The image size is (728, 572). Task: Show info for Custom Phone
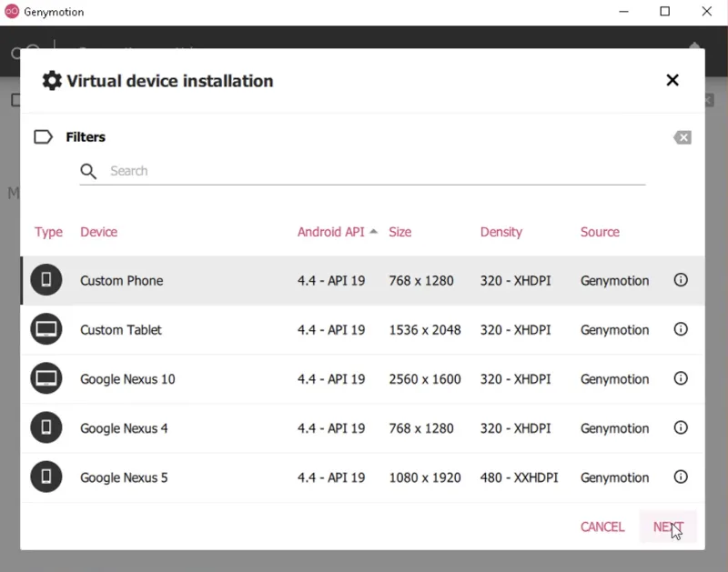pos(681,280)
